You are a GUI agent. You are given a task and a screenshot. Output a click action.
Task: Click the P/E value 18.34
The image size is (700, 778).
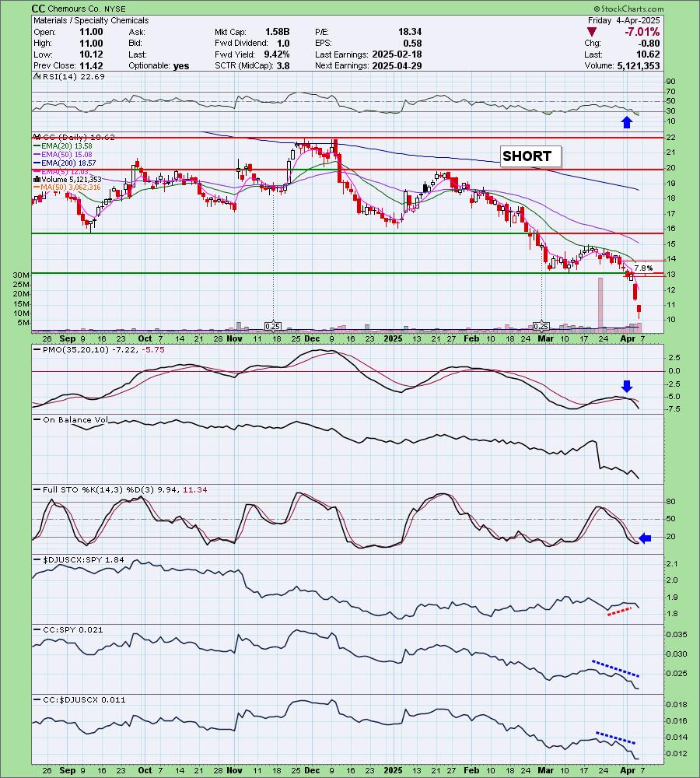point(410,32)
